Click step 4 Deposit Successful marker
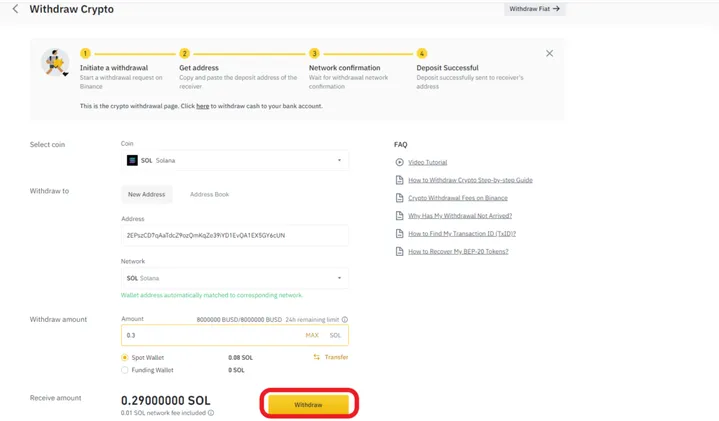The image size is (719, 421). 422,53
